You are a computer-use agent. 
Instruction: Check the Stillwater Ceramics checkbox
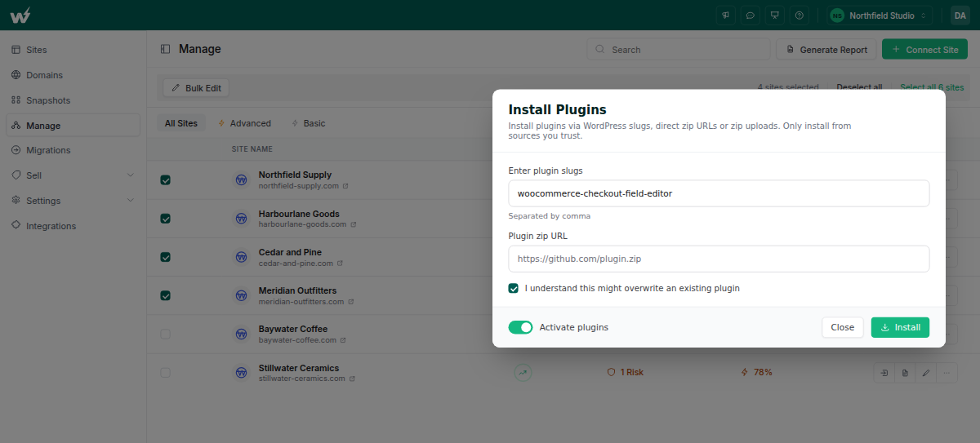[166, 372]
